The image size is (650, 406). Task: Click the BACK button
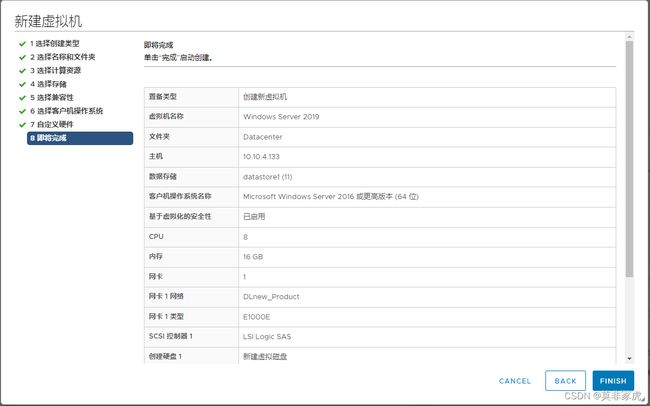(x=565, y=381)
